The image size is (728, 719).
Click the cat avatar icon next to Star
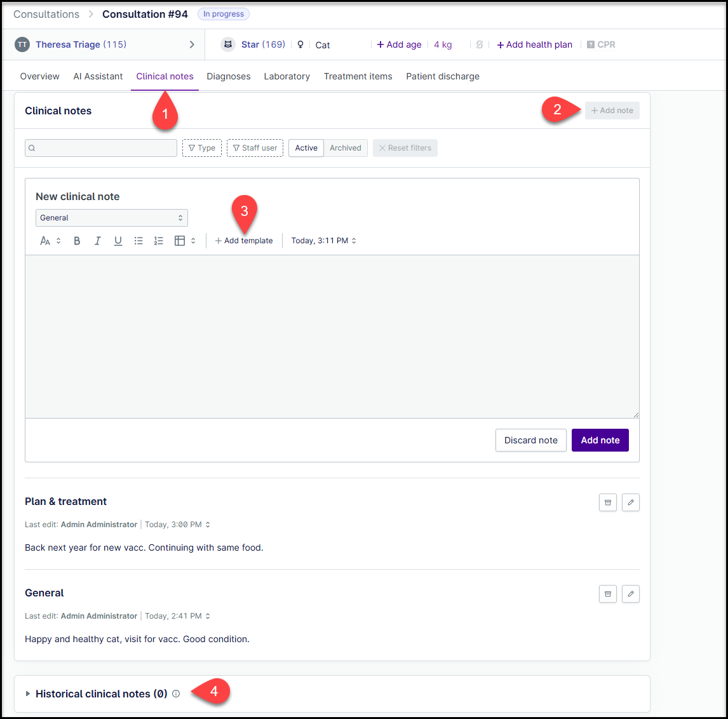(x=228, y=44)
